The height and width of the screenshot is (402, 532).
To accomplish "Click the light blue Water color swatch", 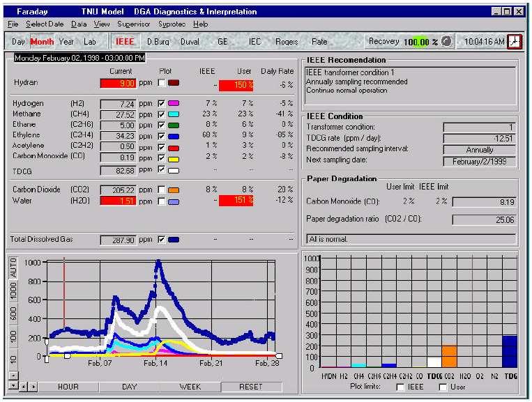I will (x=174, y=202).
